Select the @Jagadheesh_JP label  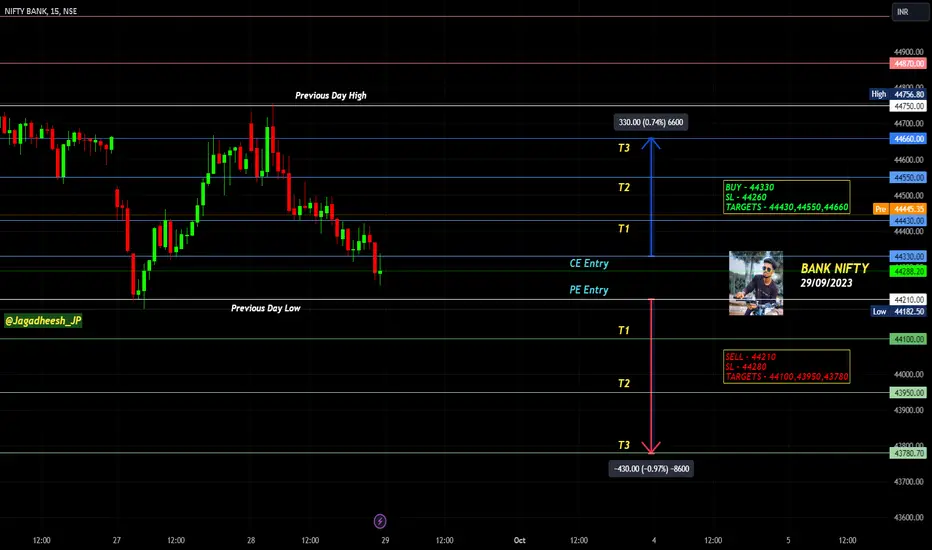click(43, 320)
